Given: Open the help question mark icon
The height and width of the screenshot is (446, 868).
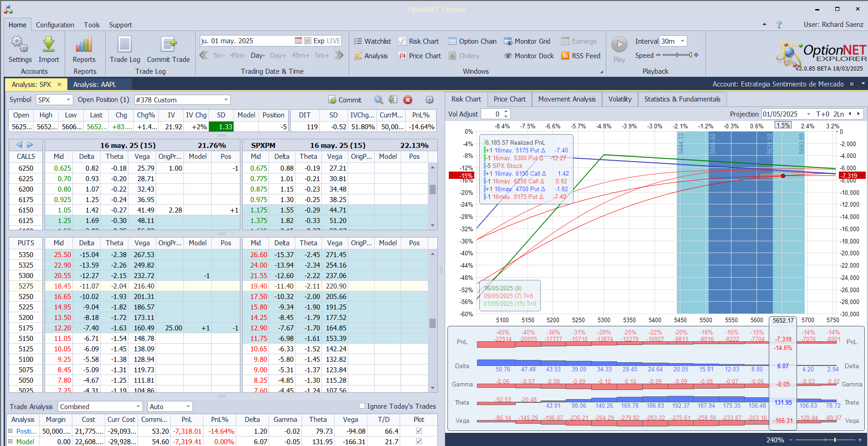Looking at the screenshot, I should pos(779,25).
